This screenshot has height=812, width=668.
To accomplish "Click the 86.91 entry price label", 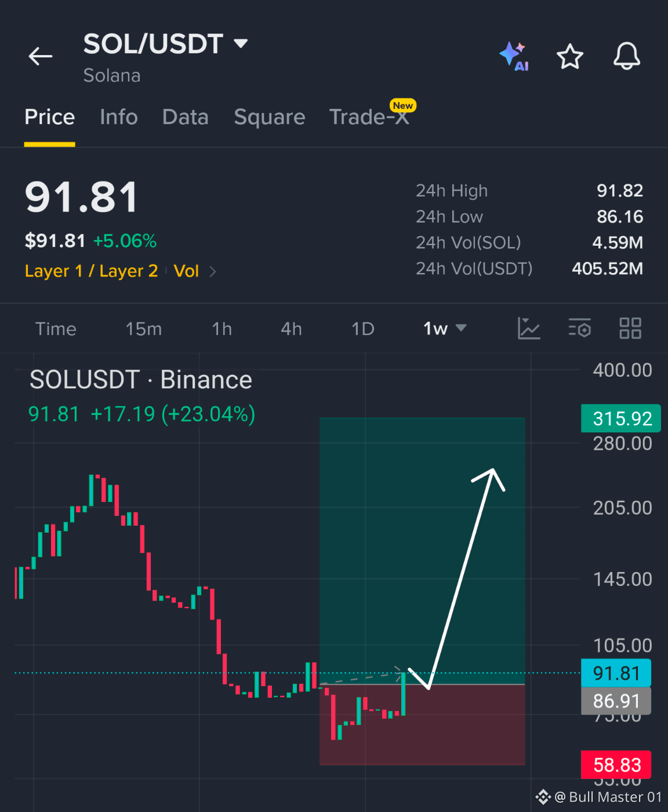I will [x=616, y=701].
